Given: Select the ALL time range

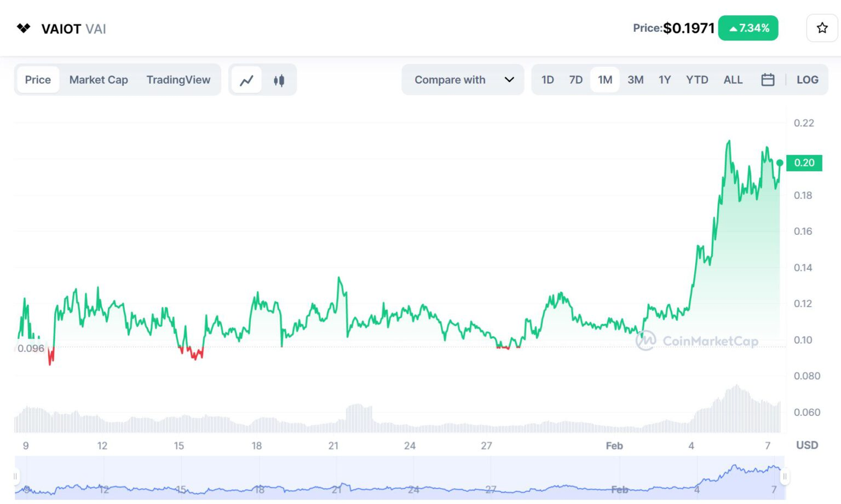Looking at the screenshot, I should tap(733, 80).
